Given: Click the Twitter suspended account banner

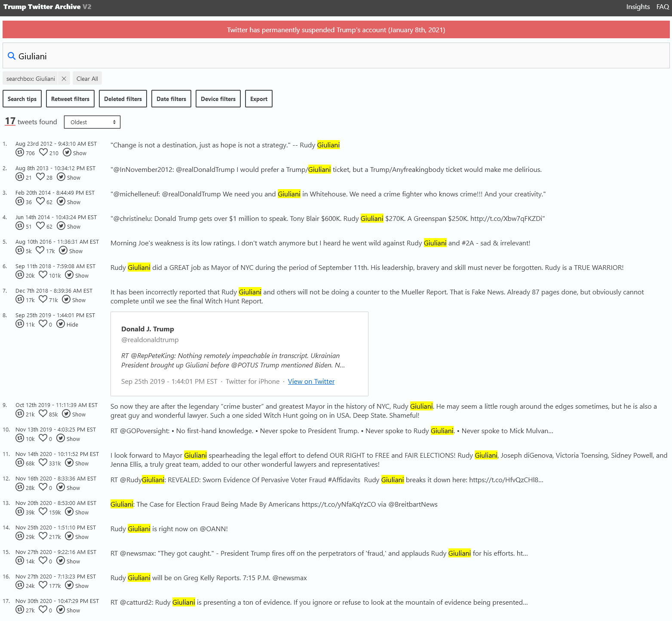Looking at the screenshot, I should coord(336,30).
